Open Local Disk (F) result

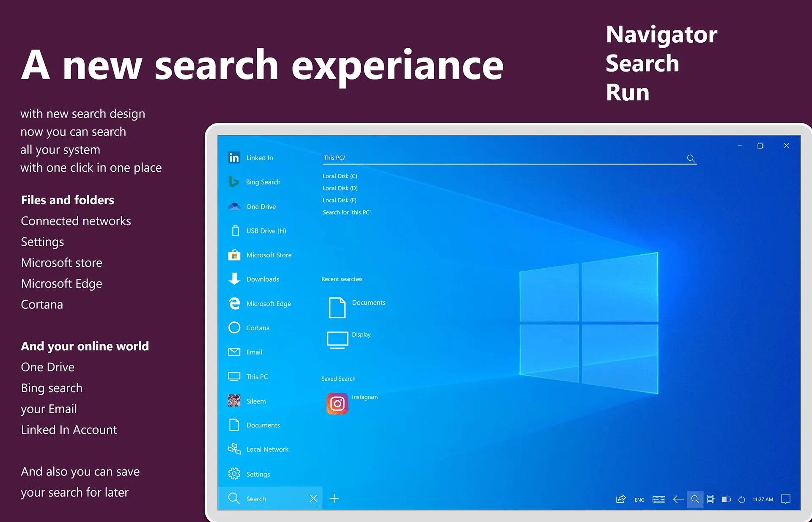339,200
